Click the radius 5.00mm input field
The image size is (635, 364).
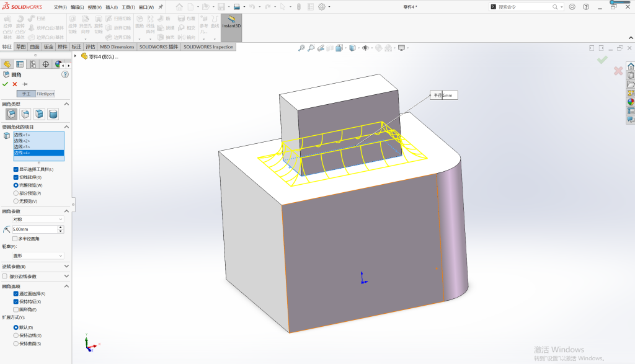point(35,229)
